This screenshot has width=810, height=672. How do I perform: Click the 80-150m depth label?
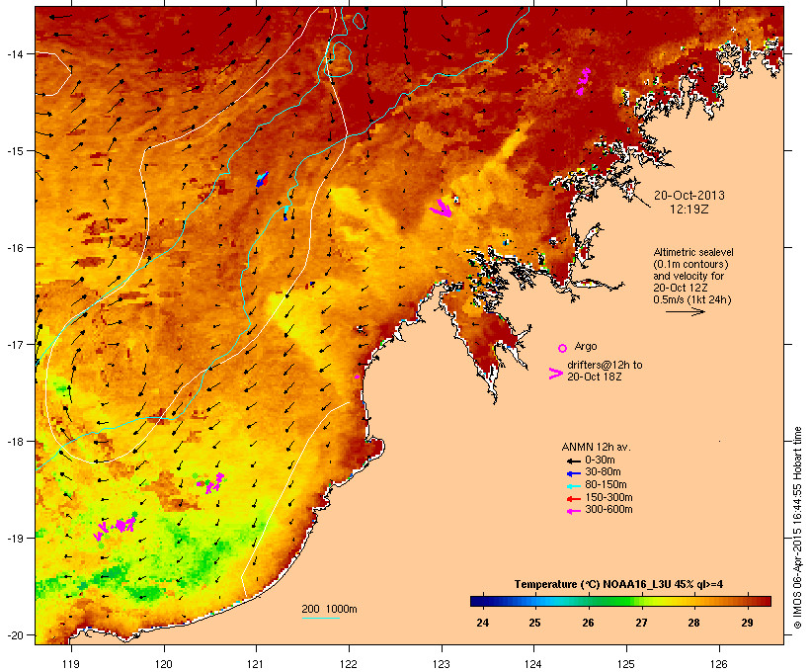[606, 485]
